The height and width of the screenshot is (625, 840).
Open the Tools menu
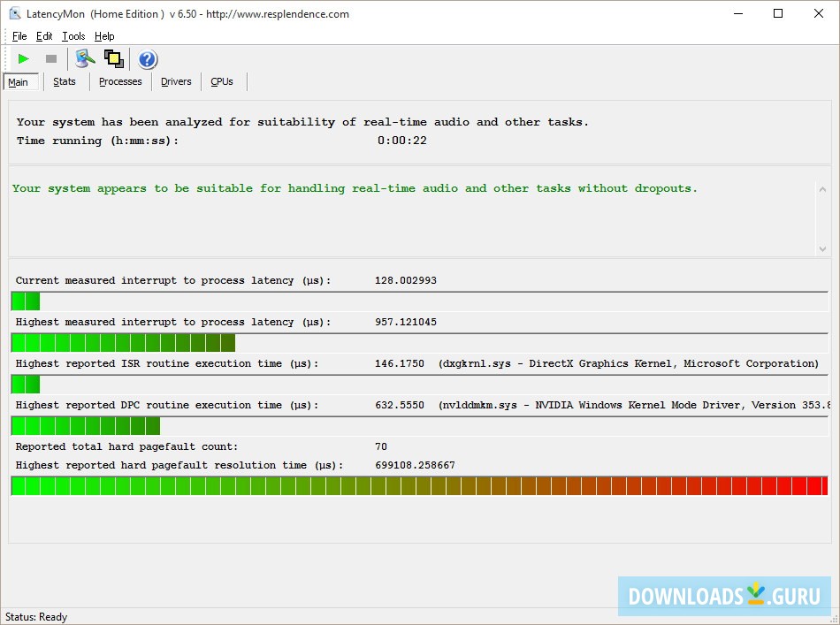(73, 36)
